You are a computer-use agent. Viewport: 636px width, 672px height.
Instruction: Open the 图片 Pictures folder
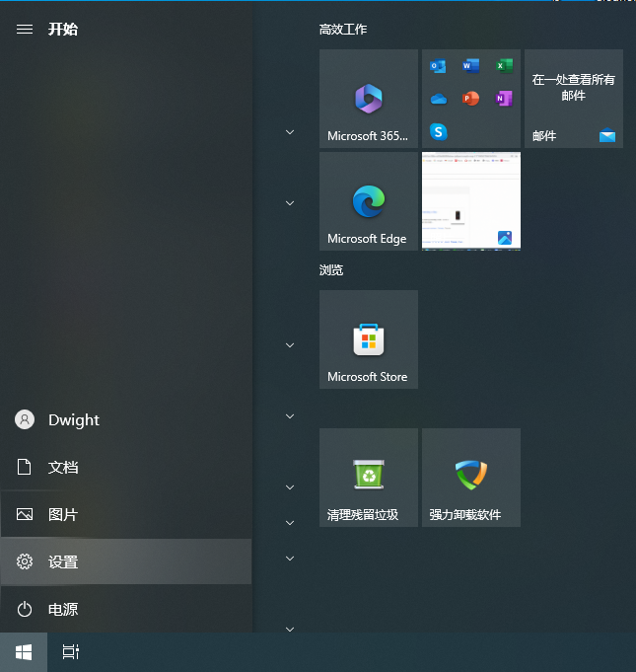[126, 514]
